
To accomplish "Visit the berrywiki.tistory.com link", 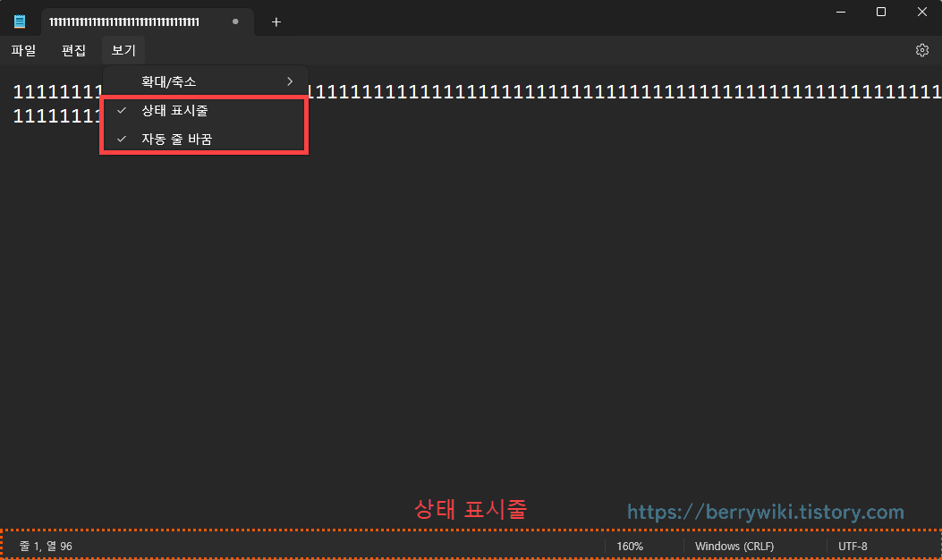I will click(x=766, y=513).
